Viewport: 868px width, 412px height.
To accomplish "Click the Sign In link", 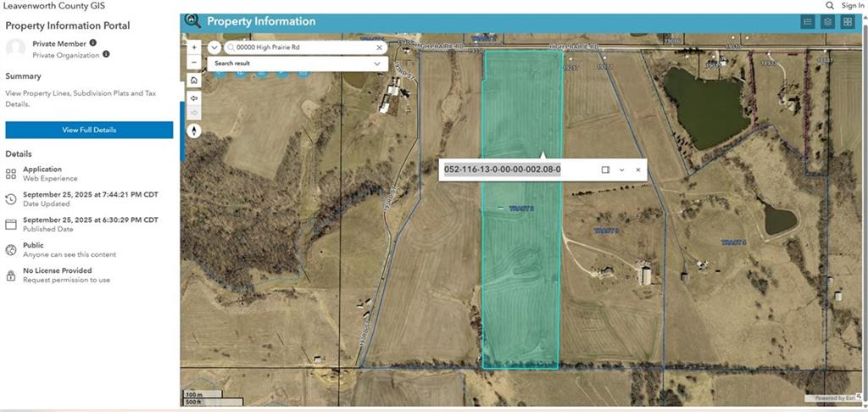I will point(852,6).
